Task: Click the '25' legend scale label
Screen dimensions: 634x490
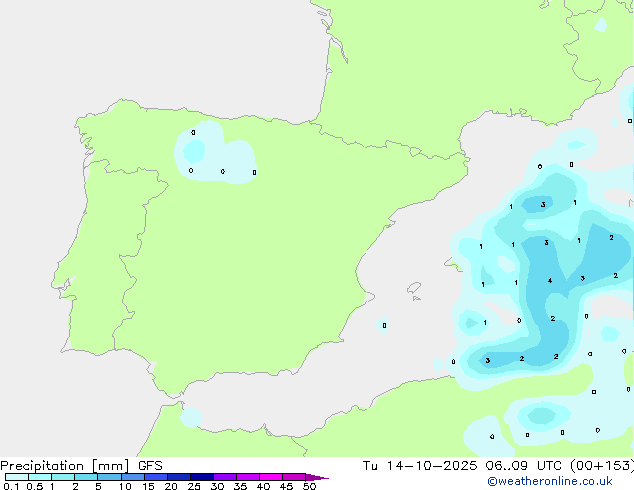Action: click(194, 486)
